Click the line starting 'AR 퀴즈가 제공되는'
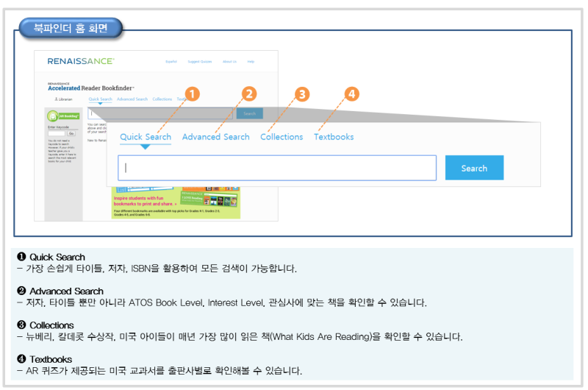 click(x=159, y=371)
